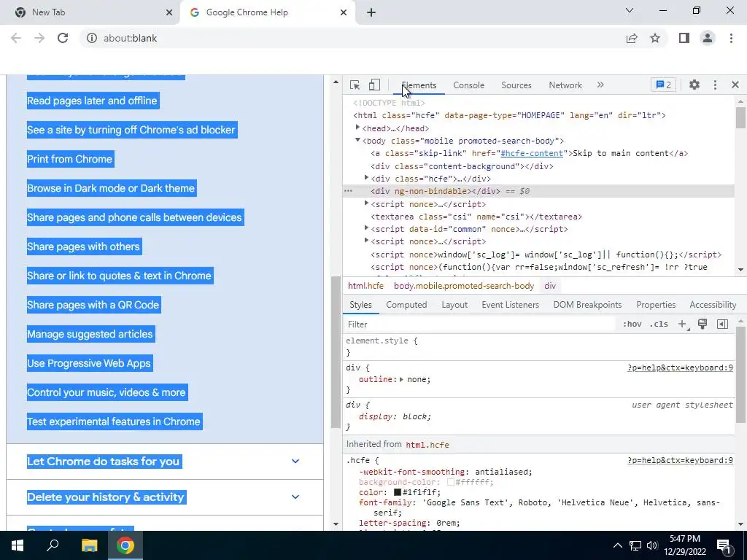The width and height of the screenshot is (747, 560).
Task: Open Windows Start menu
Action: 18,545
